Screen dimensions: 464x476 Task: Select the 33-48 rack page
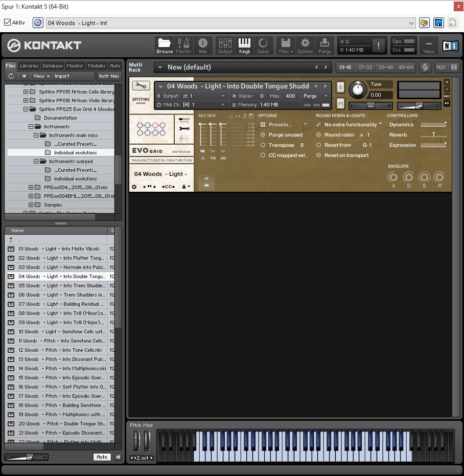385,67
